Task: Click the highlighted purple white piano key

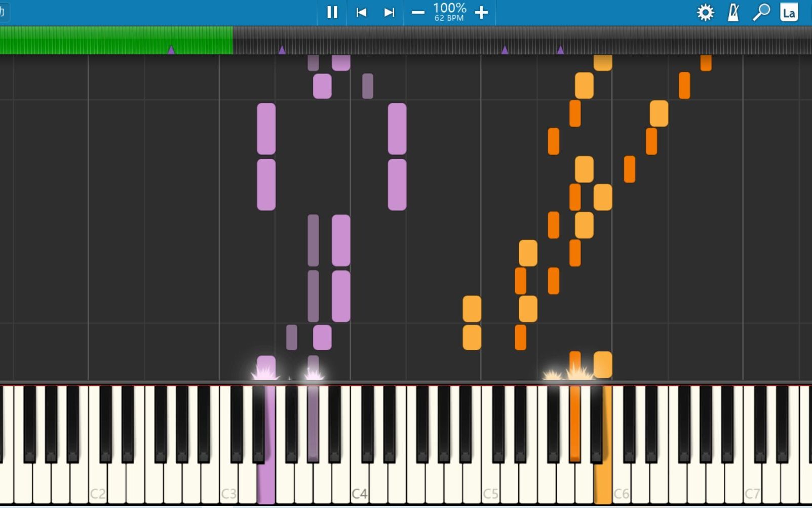Action: (266, 482)
